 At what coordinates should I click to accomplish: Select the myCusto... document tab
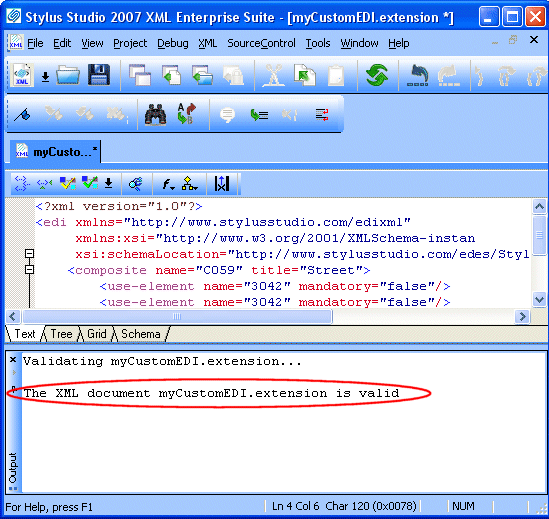pyautogui.click(x=56, y=152)
